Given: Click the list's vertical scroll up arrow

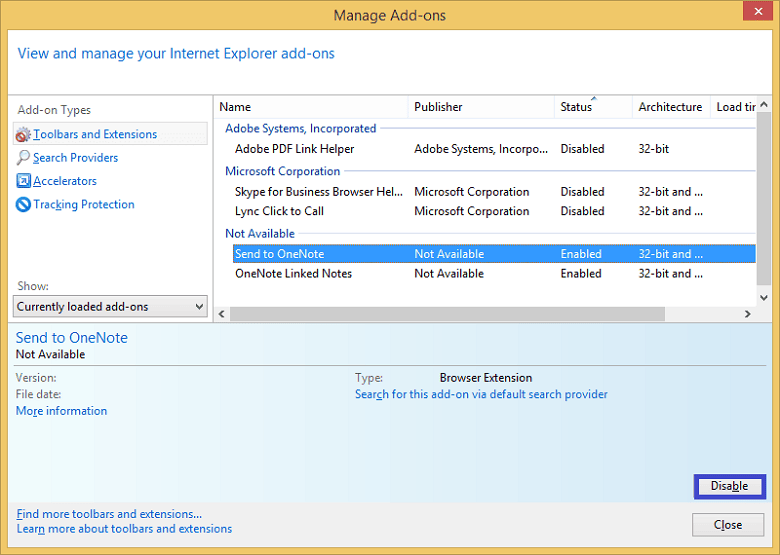Looking at the screenshot, I should [x=764, y=104].
